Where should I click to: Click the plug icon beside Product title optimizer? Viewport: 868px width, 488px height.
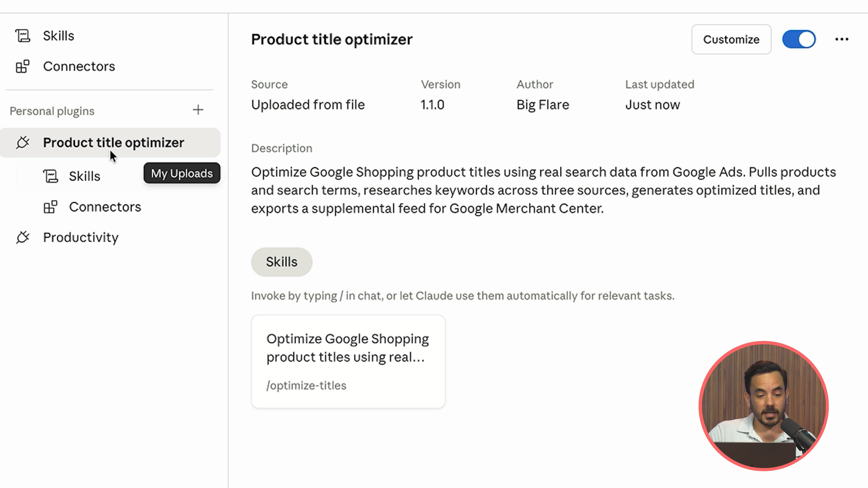23,143
